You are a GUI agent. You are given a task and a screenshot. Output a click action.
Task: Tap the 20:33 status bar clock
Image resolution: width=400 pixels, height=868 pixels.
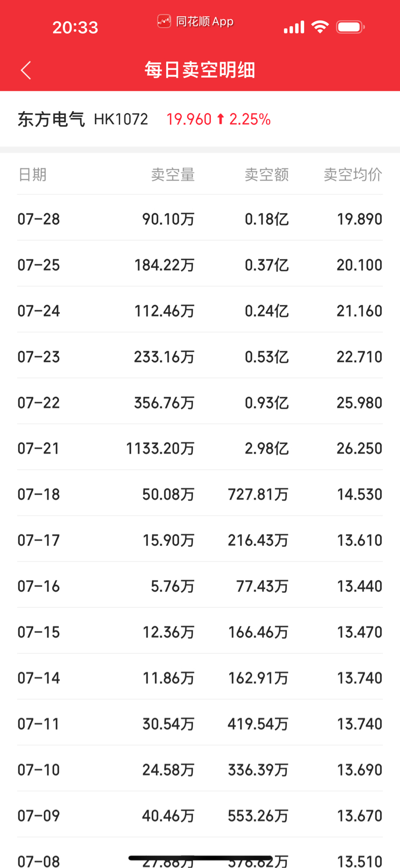tap(75, 27)
